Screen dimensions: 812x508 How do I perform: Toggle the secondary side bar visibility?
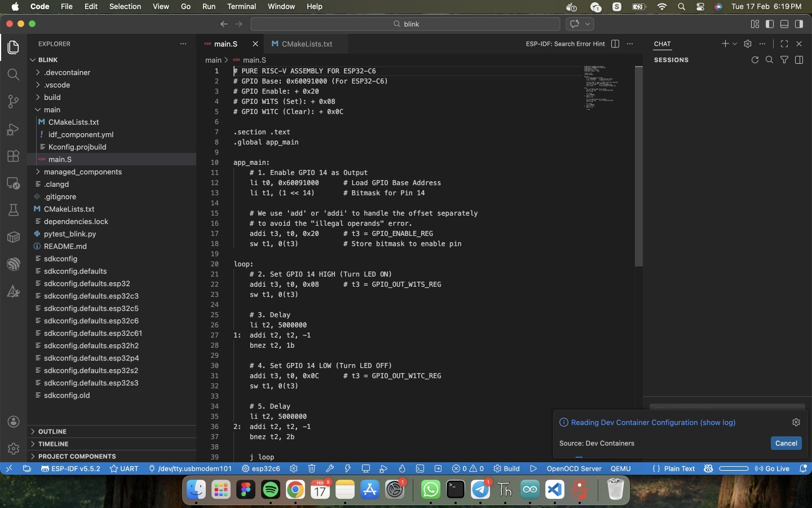click(x=799, y=24)
